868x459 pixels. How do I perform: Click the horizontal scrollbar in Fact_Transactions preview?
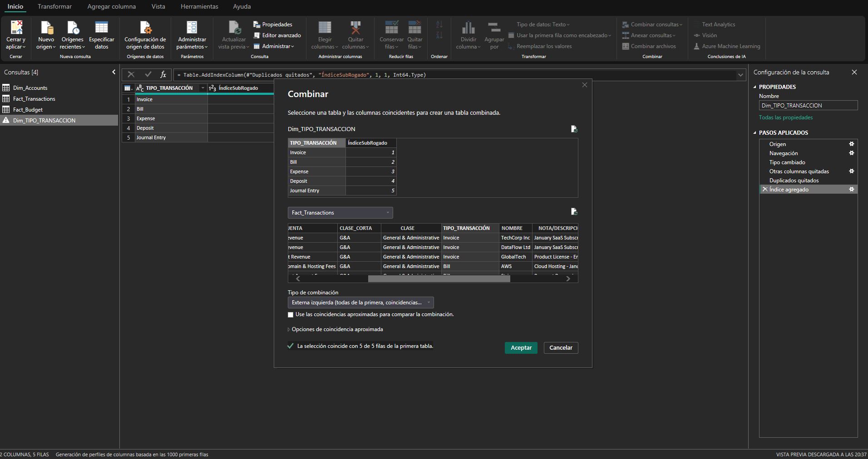tap(439, 279)
